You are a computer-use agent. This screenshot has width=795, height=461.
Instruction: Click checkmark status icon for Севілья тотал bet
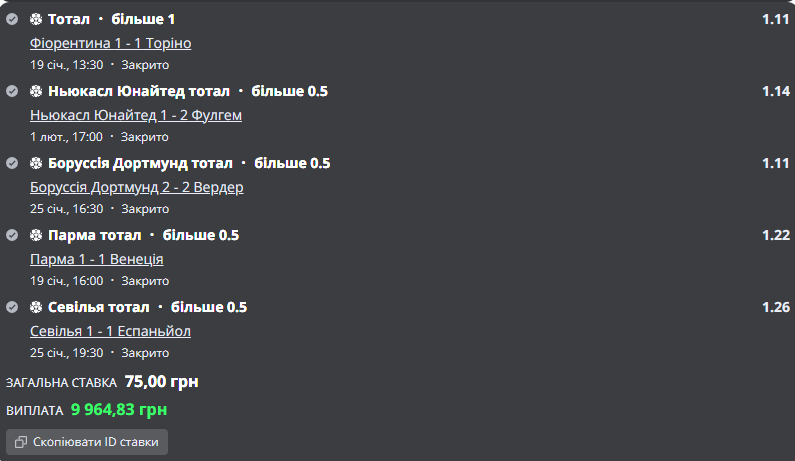pyautogui.click(x=12, y=307)
